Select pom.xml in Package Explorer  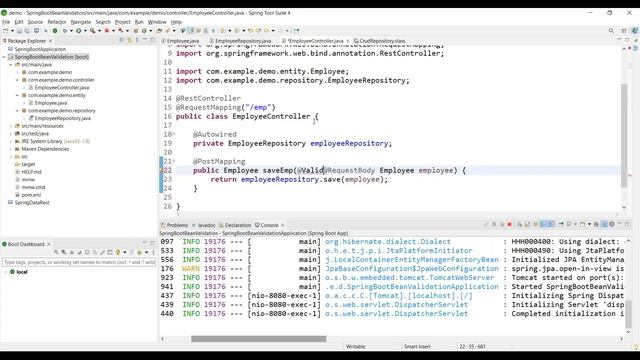point(31,195)
